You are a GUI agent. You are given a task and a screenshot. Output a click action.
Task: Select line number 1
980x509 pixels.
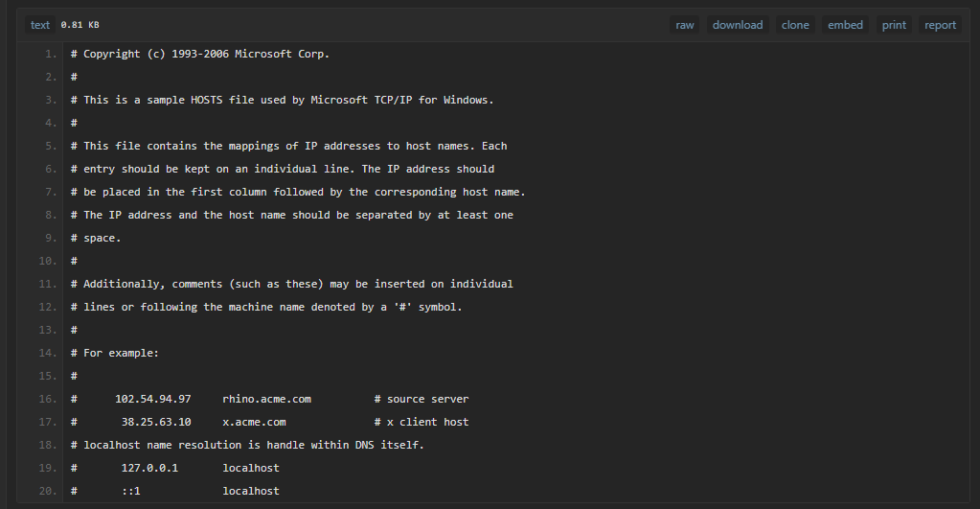(x=51, y=54)
